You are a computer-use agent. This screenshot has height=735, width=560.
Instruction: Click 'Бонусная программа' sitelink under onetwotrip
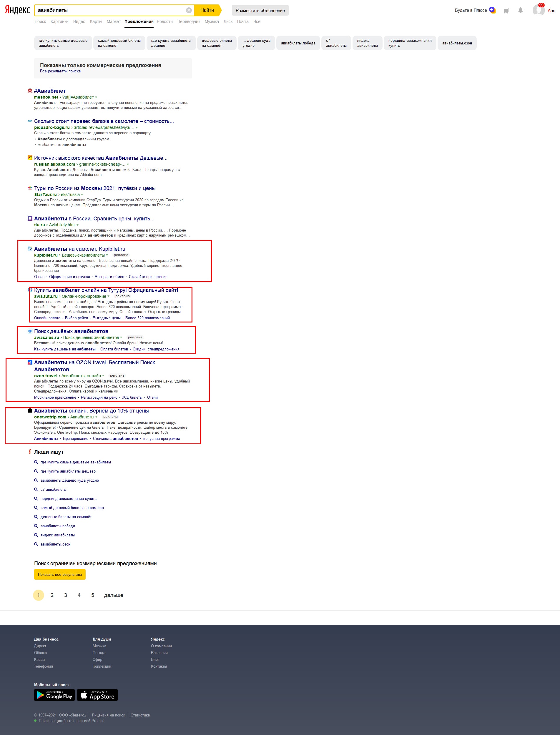click(x=161, y=439)
